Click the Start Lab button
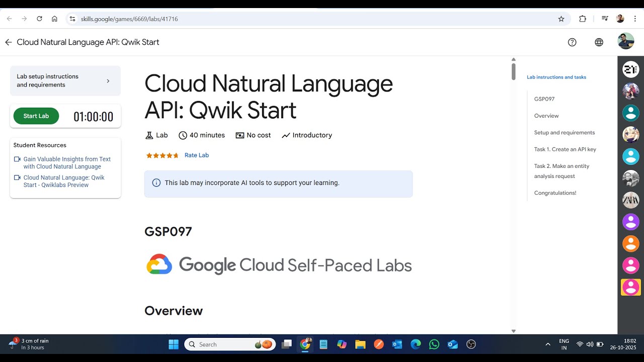644x362 pixels. click(36, 116)
